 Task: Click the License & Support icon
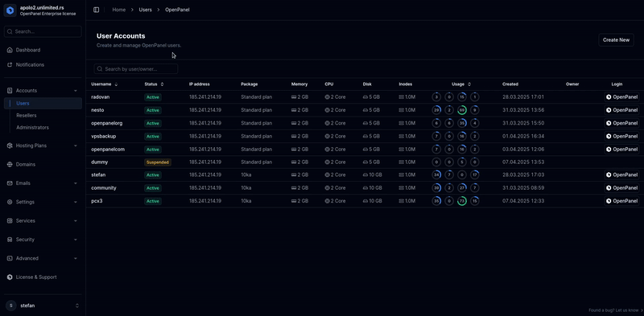(x=10, y=277)
